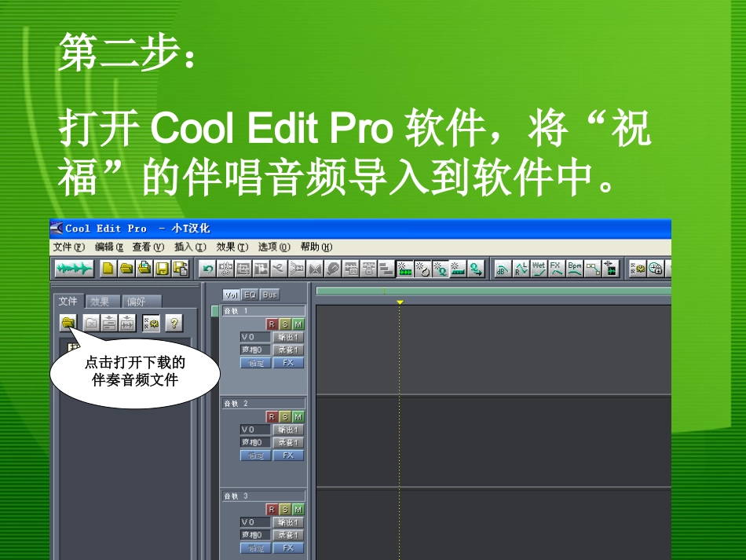The image size is (746, 560).
Task: Show pan envelopes R/L icon
Action: [x=521, y=269]
